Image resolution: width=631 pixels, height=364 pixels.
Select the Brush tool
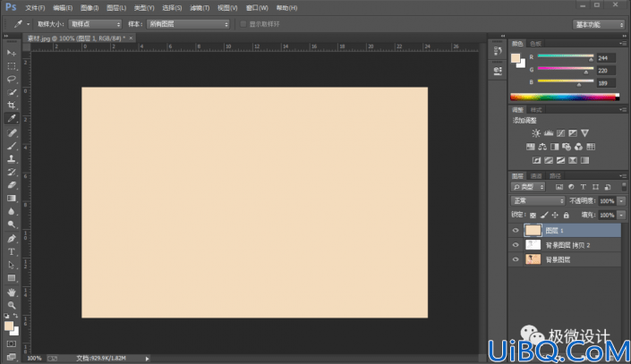click(12, 146)
